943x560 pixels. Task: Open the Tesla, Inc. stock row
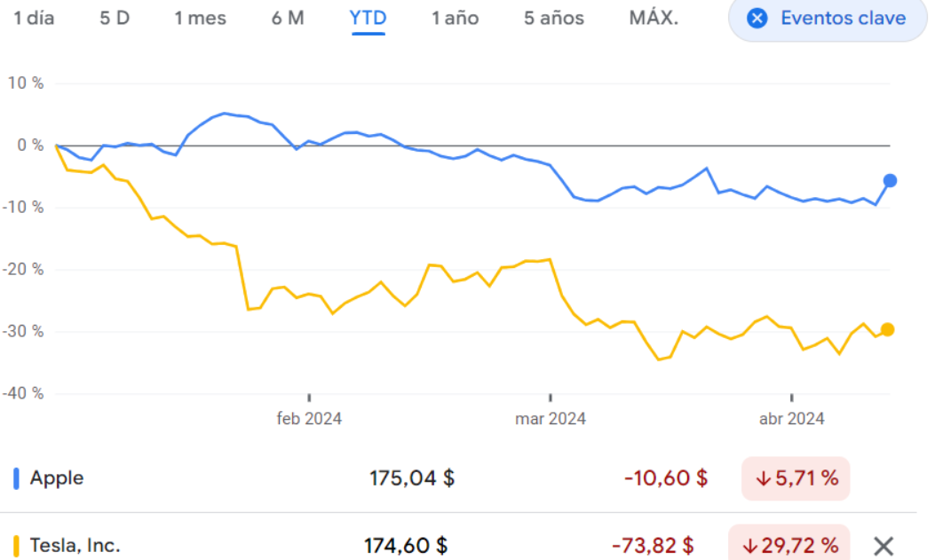(x=75, y=545)
